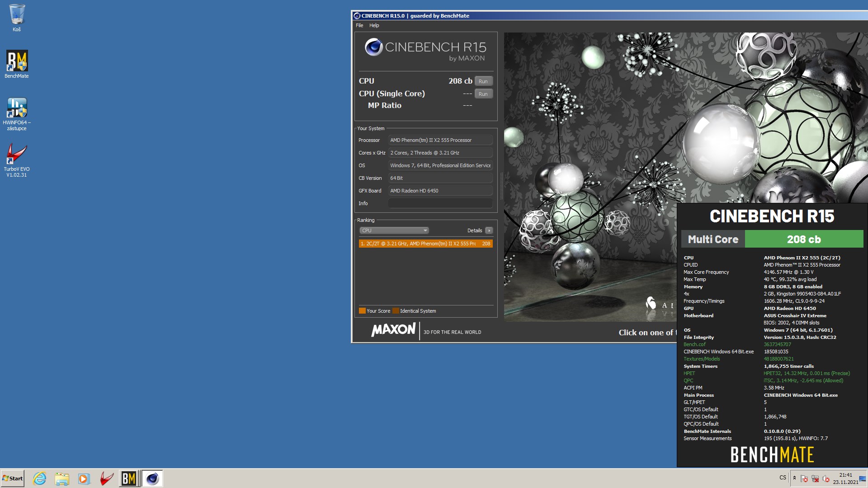Click muted speaker volume tray icon
Screen dimensions: 868x488
(826, 479)
